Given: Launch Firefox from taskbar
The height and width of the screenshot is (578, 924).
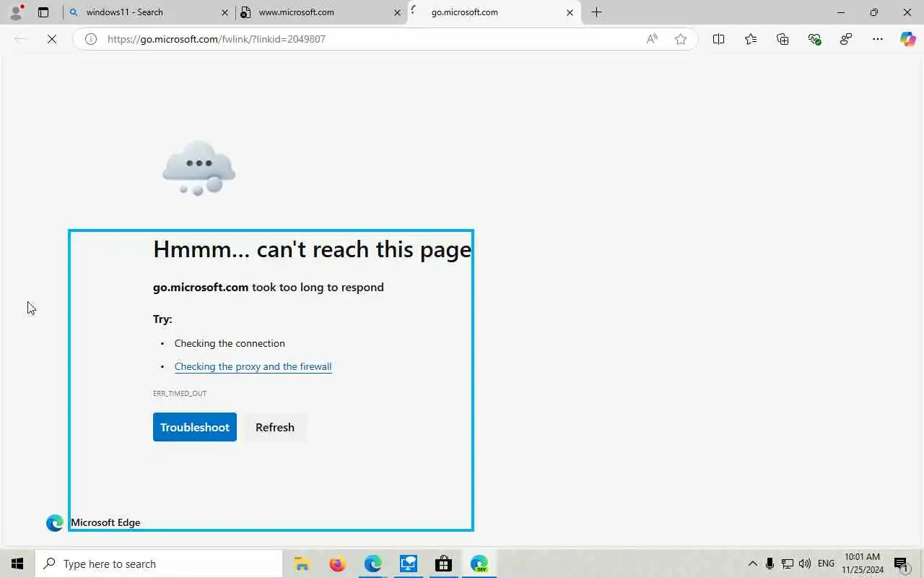Looking at the screenshot, I should tap(337, 564).
